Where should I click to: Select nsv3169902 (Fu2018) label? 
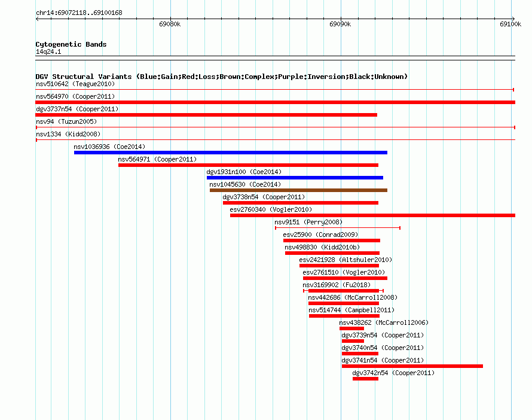[336, 285]
